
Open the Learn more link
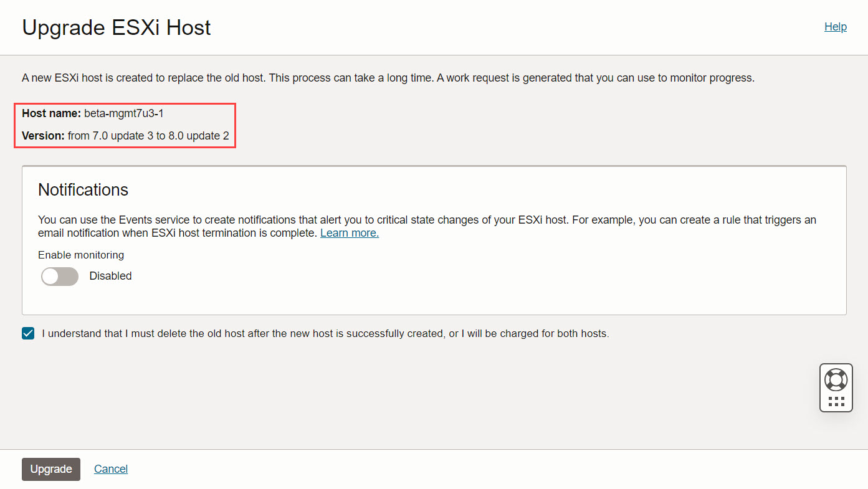coord(350,233)
